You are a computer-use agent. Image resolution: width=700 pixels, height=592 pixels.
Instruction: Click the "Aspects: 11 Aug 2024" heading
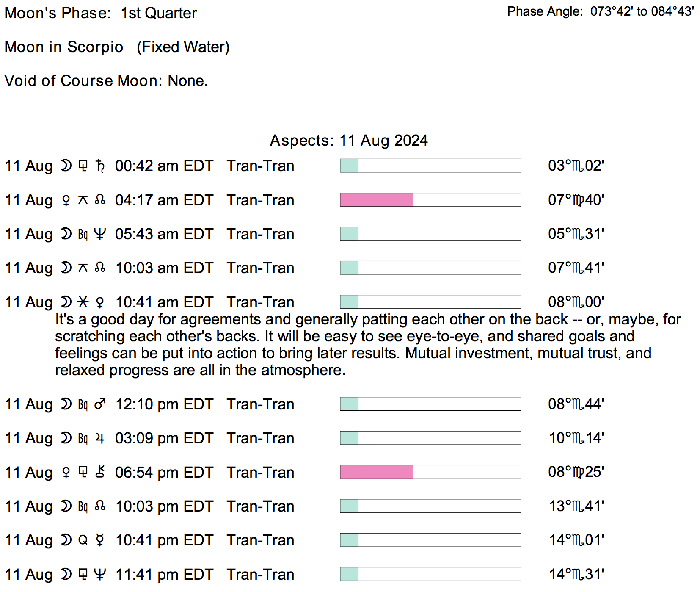click(349, 141)
